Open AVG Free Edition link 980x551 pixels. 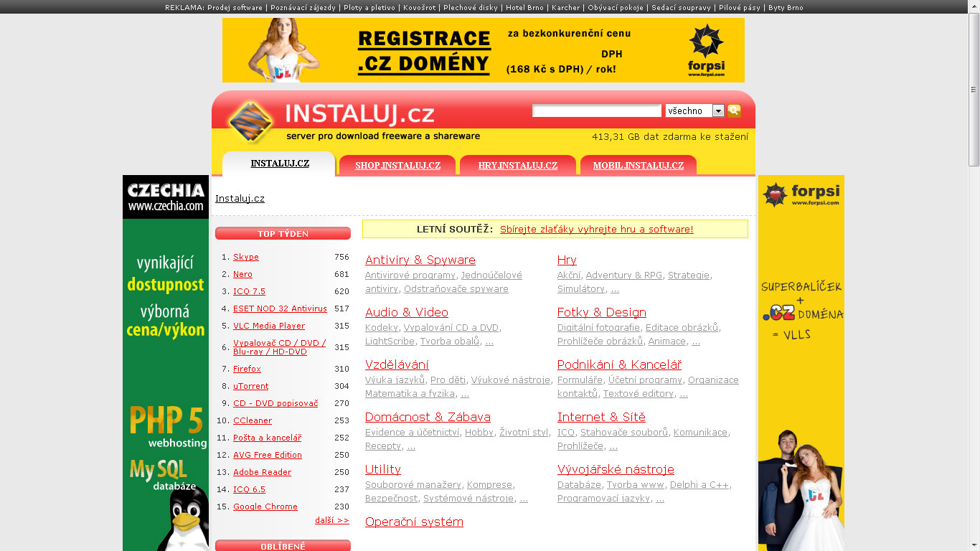[268, 455]
